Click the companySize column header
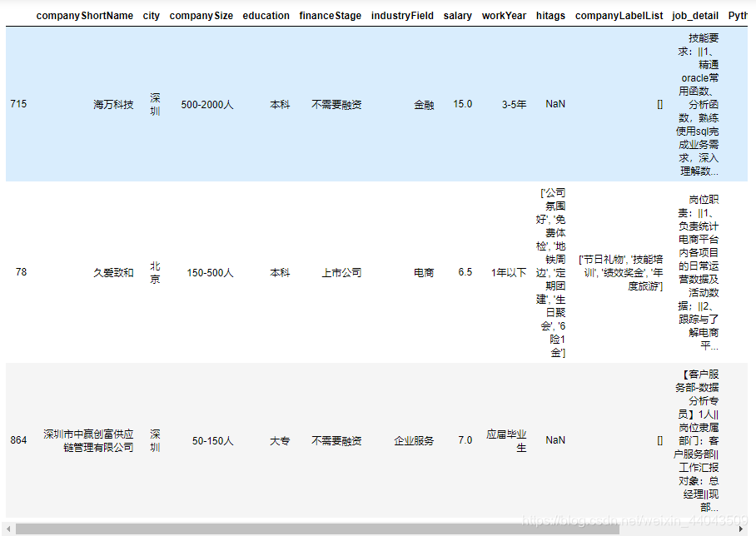This screenshot has height=536, width=756. (x=201, y=16)
